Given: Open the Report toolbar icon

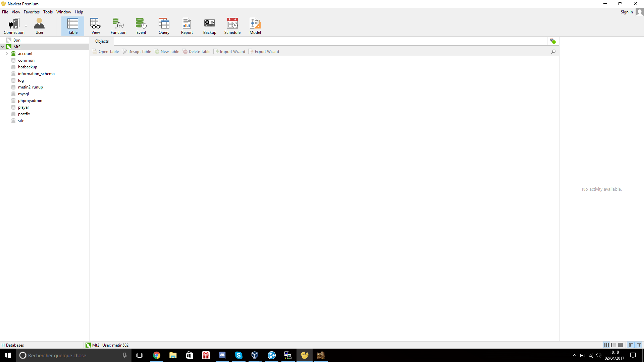Looking at the screenshot, I should point(187,26).
